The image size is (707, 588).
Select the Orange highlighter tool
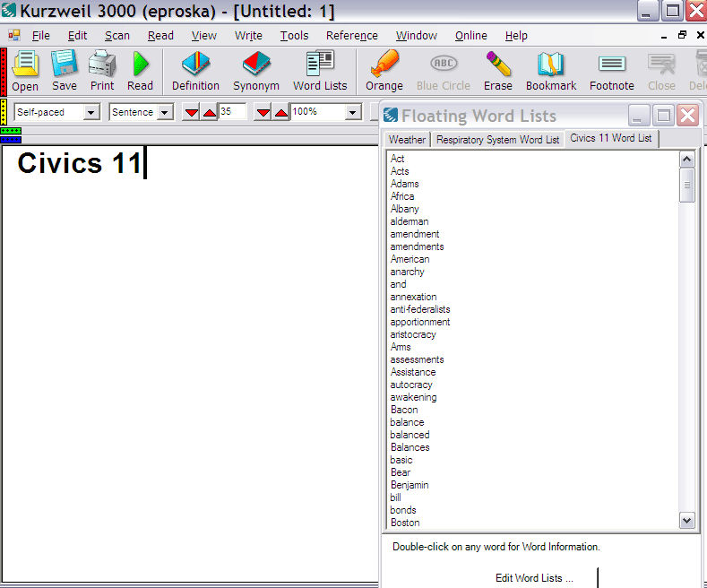point(384,71)
